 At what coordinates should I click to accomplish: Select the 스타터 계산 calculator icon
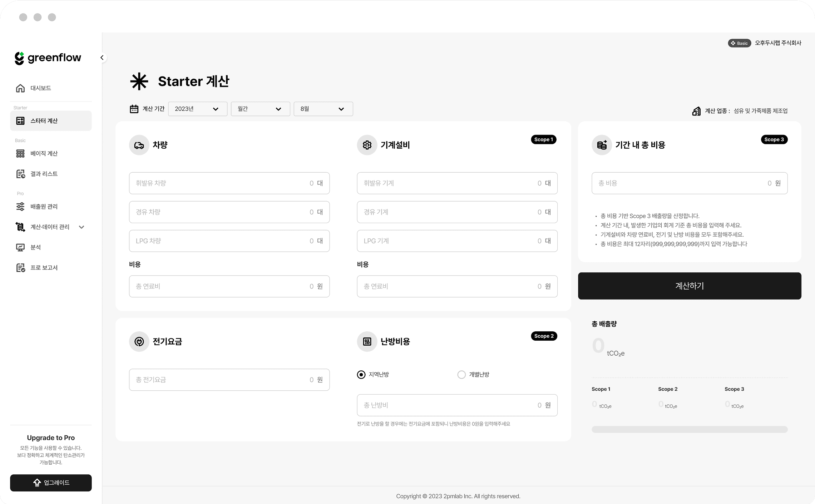click(20, 121)
